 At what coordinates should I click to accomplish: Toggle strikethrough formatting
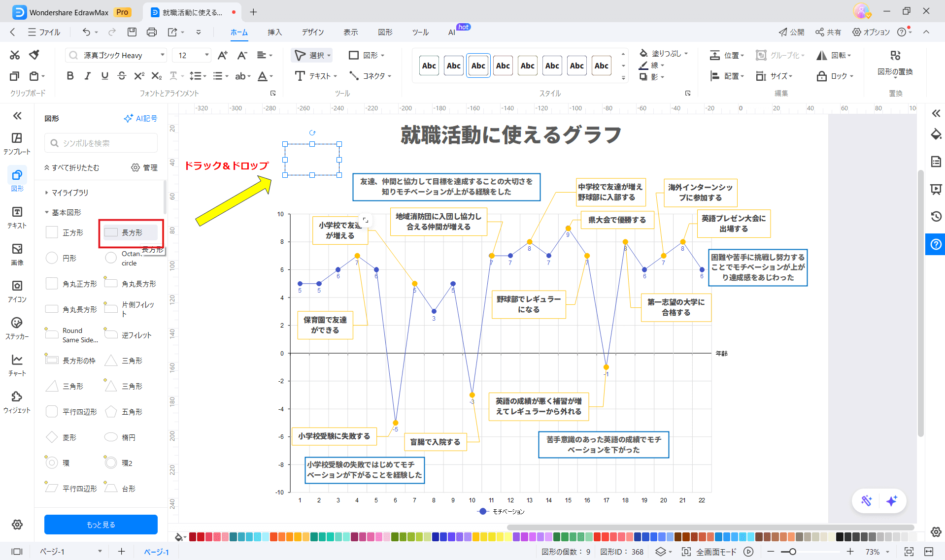tap(122, 76)
